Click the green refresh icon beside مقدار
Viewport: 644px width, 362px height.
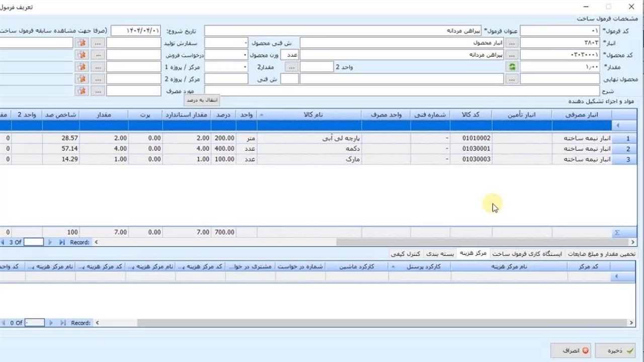[512, 67]
